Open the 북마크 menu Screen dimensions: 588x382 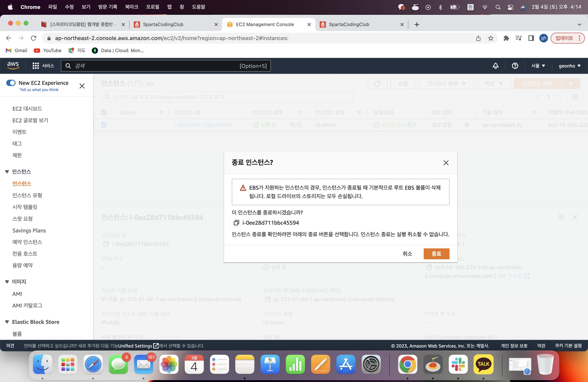coord(131,7)
